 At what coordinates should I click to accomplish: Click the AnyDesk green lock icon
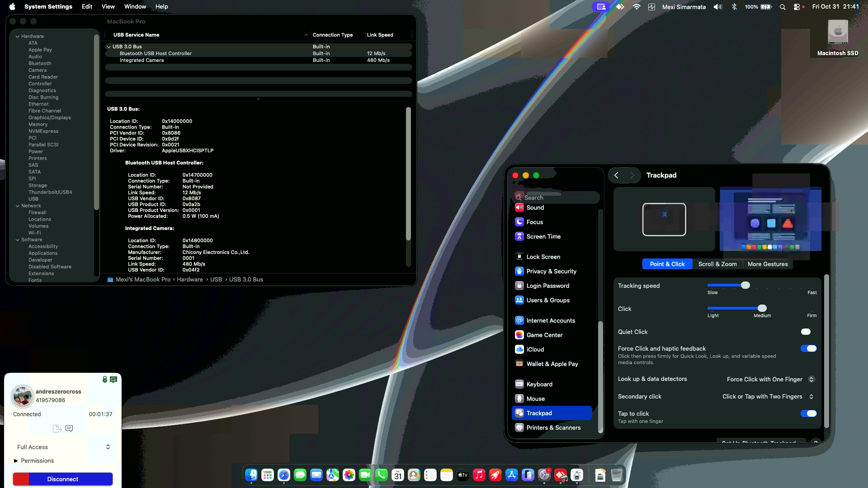pyautogui.click(x=105, y=380)
